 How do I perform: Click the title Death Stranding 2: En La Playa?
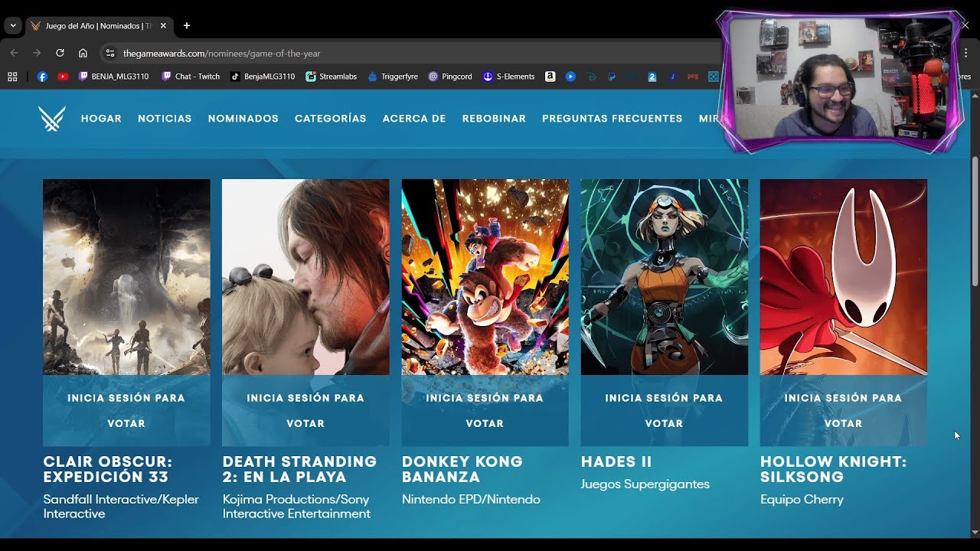299,469
